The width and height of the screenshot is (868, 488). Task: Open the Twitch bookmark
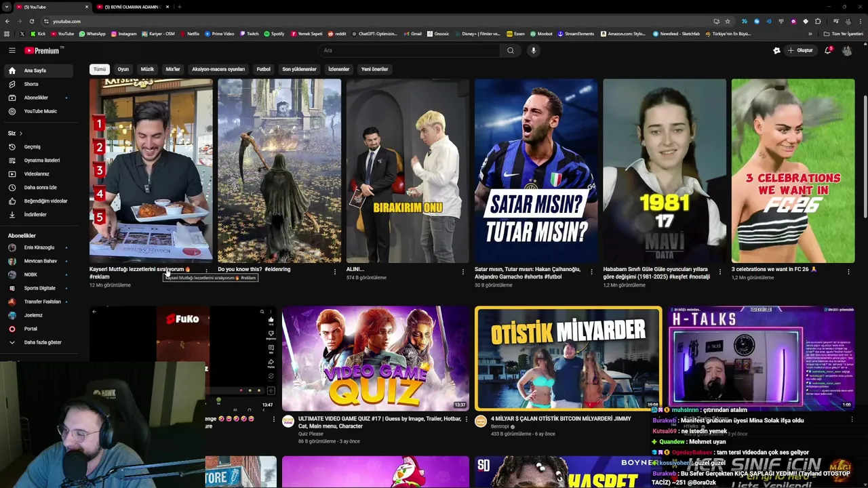(x=250, y=34)
